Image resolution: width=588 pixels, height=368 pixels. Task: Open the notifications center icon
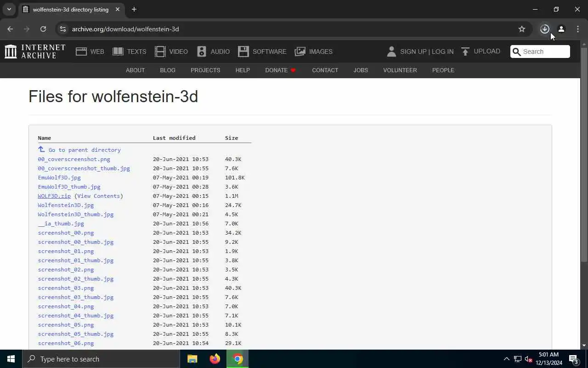573,359
